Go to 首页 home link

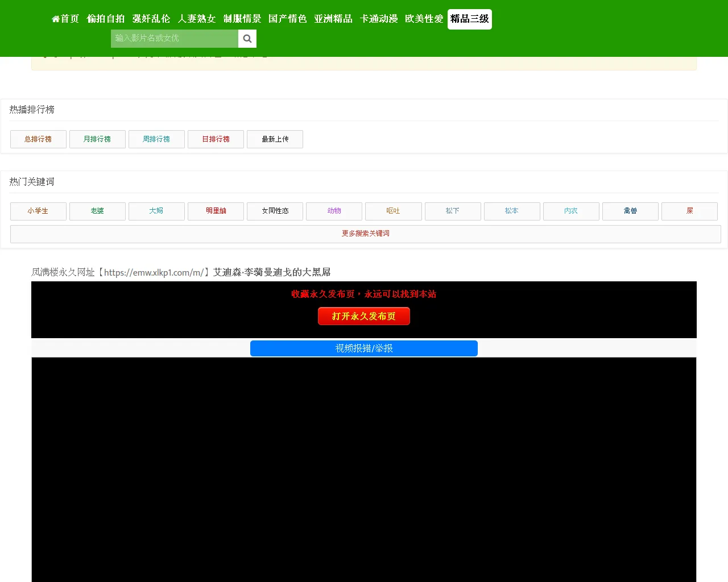(65, 19)
